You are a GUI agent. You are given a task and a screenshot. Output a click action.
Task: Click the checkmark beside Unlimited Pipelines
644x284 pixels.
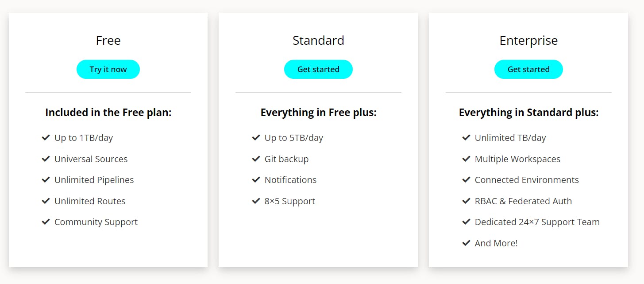point(46,179)
